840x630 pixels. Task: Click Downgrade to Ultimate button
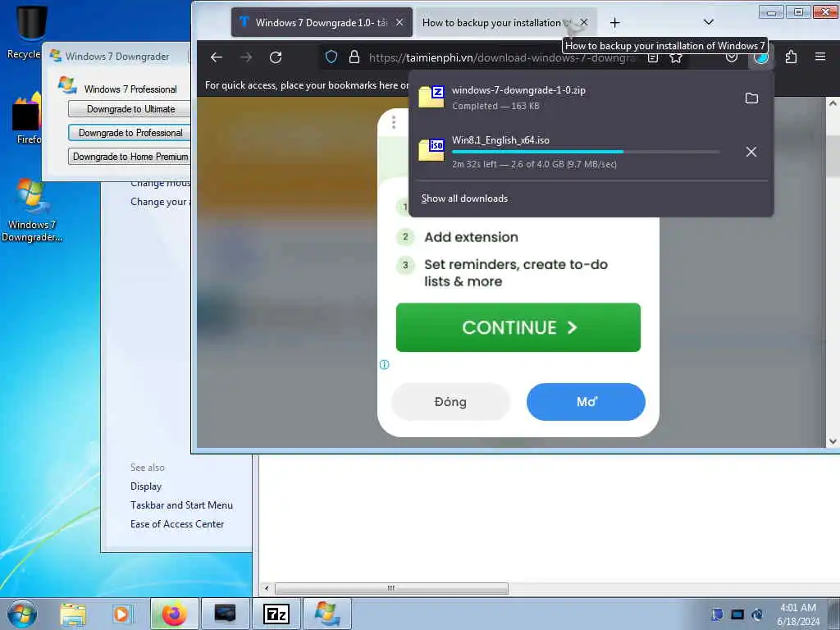point(130,109)
